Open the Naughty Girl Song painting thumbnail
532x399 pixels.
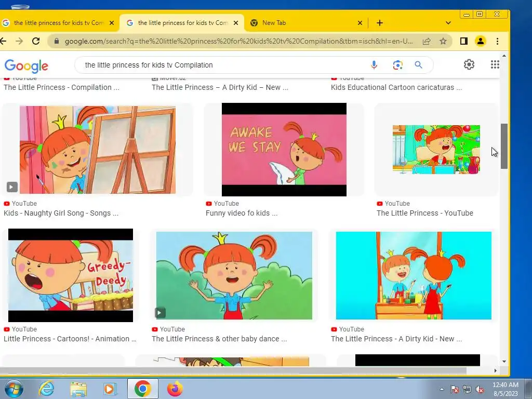pyautogui.click(x=98, y=150)
